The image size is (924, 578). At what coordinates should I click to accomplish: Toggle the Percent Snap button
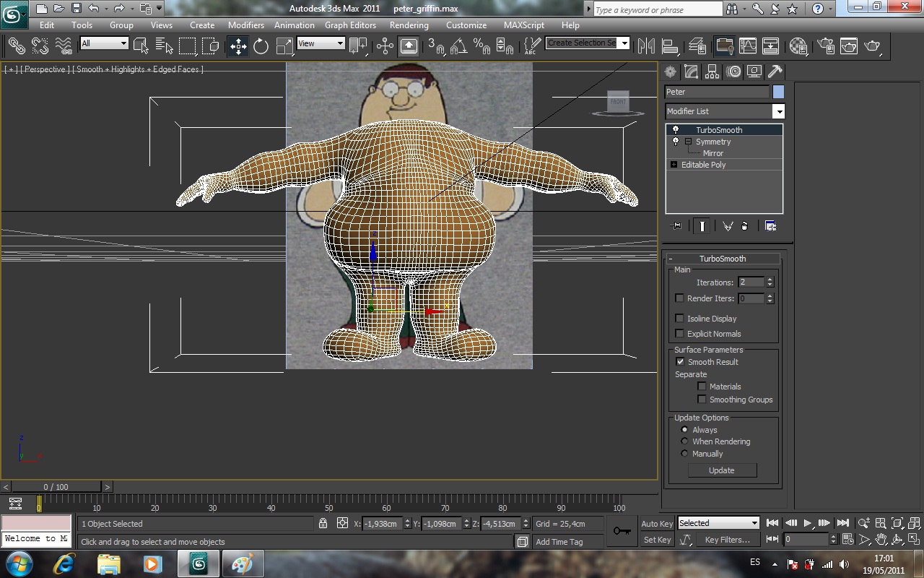click(481, 46)
